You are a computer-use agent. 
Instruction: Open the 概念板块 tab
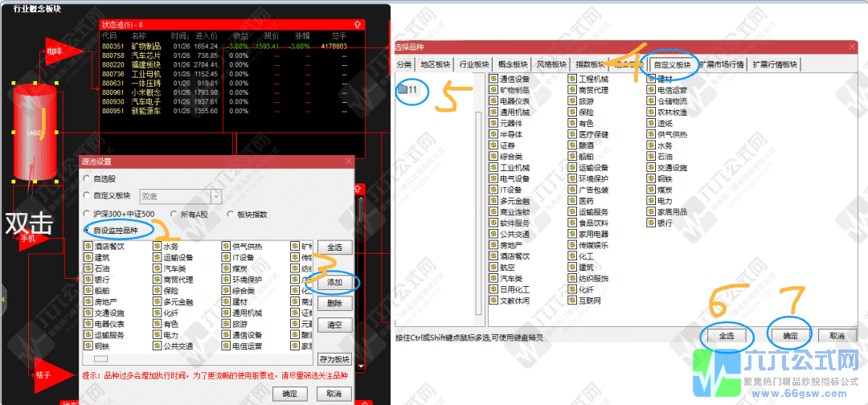point(513,65)
